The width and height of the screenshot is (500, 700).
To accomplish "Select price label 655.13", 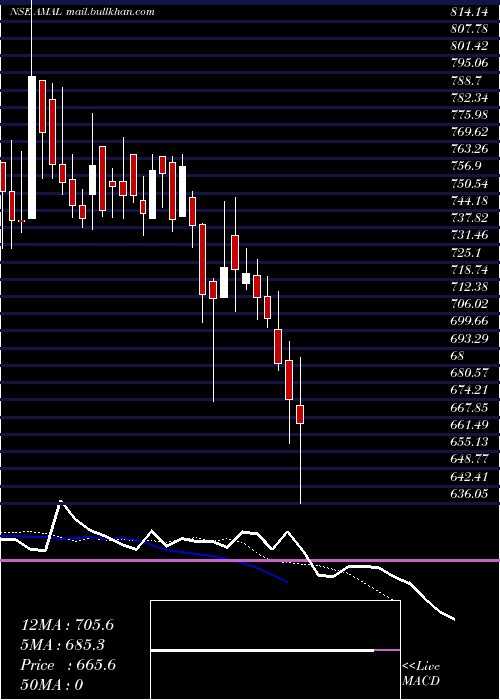I will pos(469,442).
